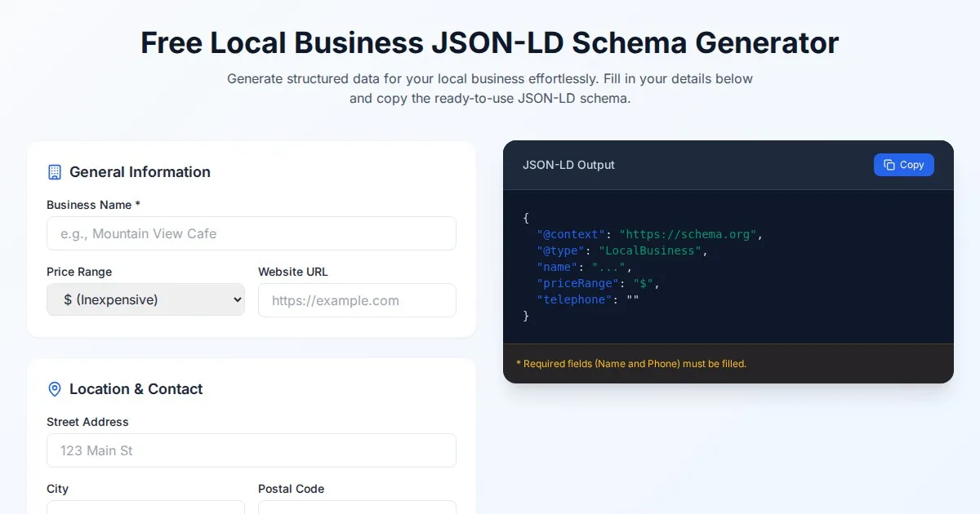
Task: Click the General Information section heading
Action: 140,172
